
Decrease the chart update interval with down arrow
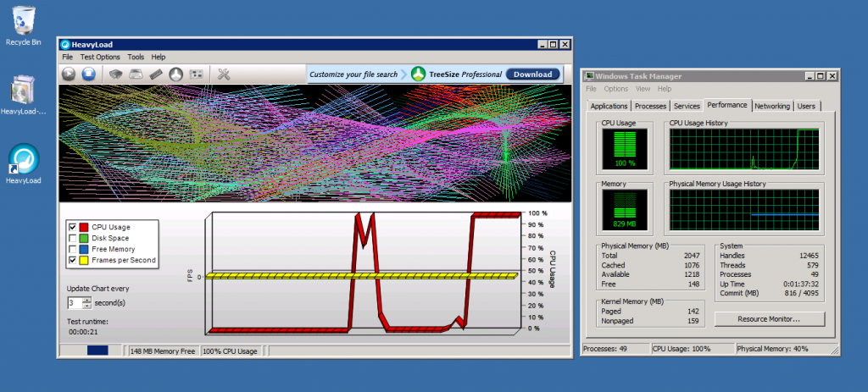87,306
